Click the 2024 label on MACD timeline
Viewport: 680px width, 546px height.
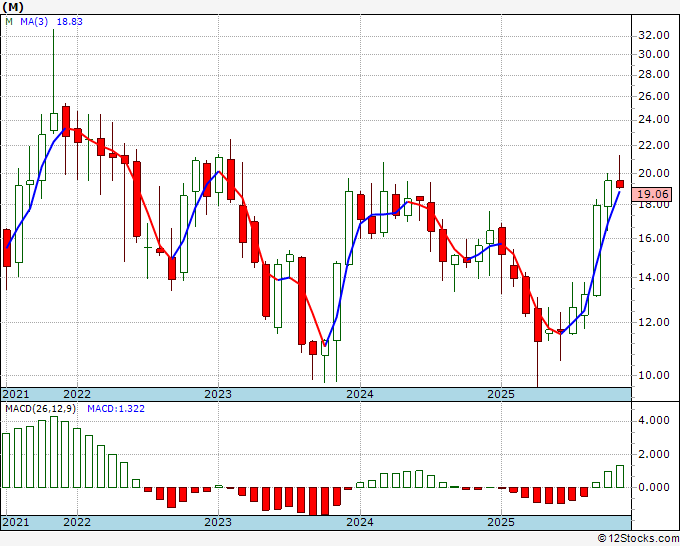[360, 522]
